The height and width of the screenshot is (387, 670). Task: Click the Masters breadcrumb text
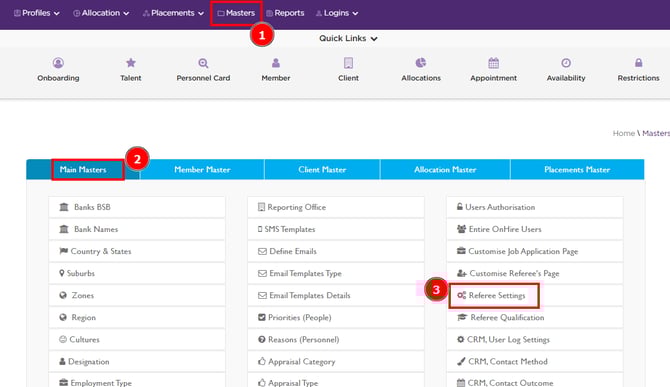coord(656,133)
